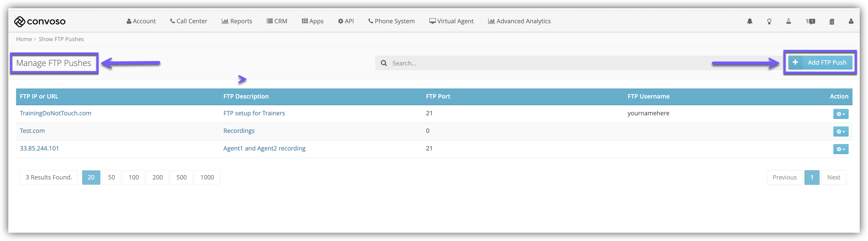Select the Phone System menu
The width and height of the screenshot is (868, 241).
coord(391,21)
